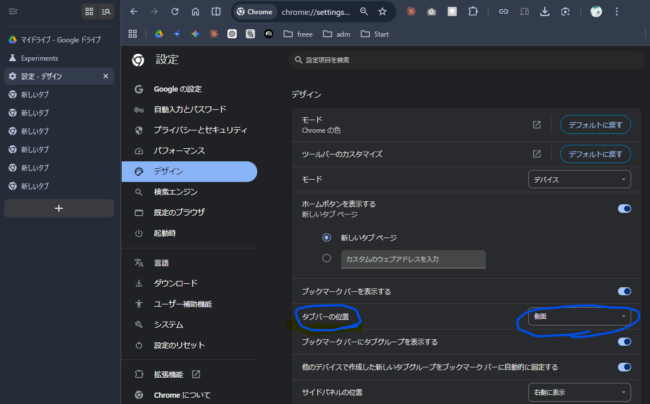650x404 pixels.
Task: Disable the ブックマーク バーを表示する toggle
Action: pos(624,291)
